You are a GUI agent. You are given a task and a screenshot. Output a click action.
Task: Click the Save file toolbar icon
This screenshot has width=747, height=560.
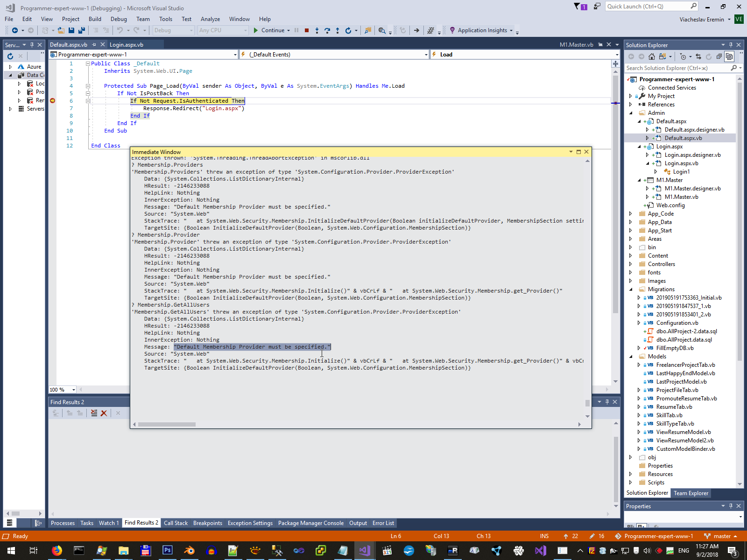[71, 30]
